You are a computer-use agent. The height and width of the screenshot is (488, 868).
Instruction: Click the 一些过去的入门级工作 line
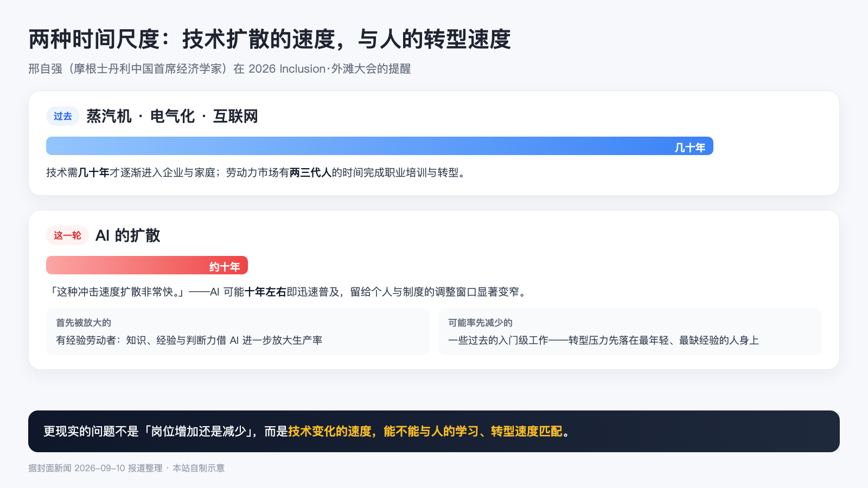click(604, 340)
